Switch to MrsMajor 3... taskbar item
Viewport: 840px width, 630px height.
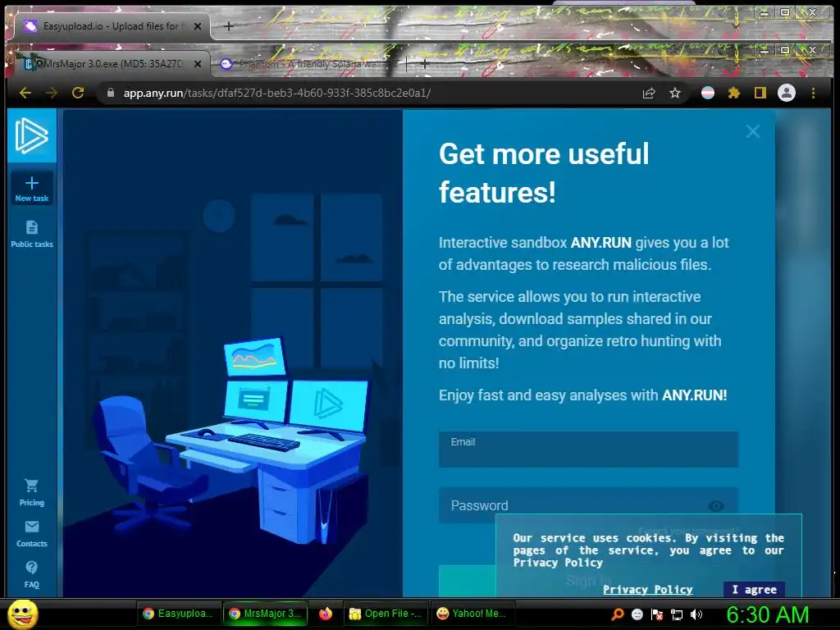pos(265,614)
